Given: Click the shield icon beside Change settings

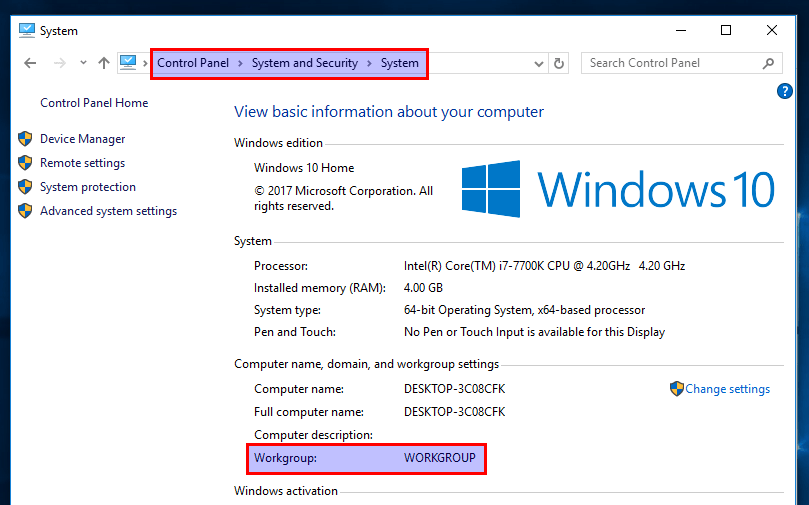Looking at the screenshot, I should (x=677, y=389).
